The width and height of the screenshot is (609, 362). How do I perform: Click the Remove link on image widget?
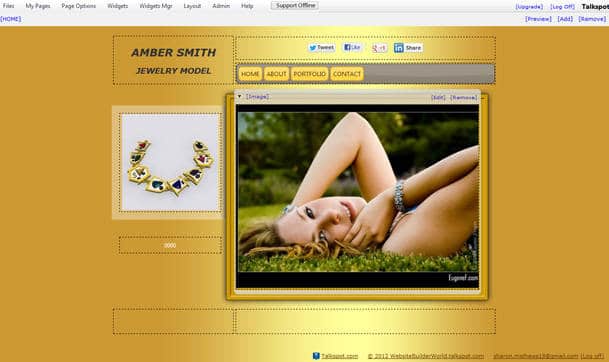(463, 97)
